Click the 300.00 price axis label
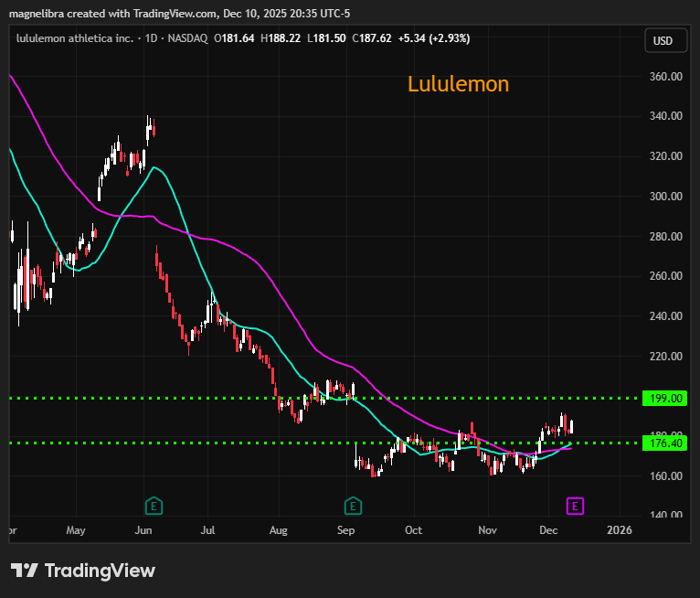700x598 pixels. (665, 197)
